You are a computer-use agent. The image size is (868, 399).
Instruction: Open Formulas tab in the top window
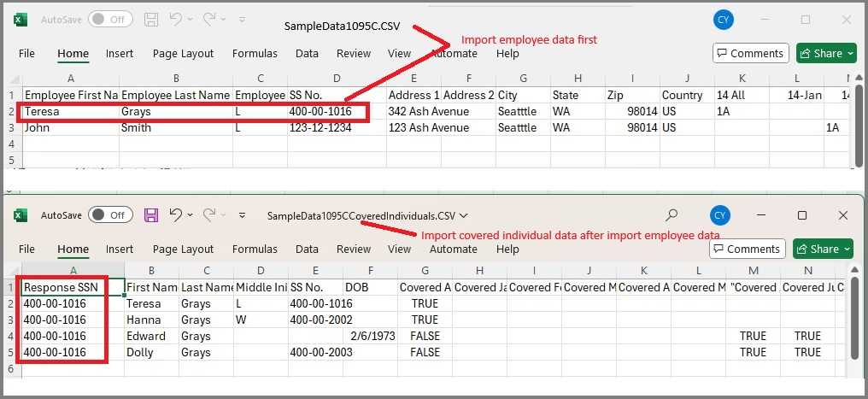tap(255, 53)
